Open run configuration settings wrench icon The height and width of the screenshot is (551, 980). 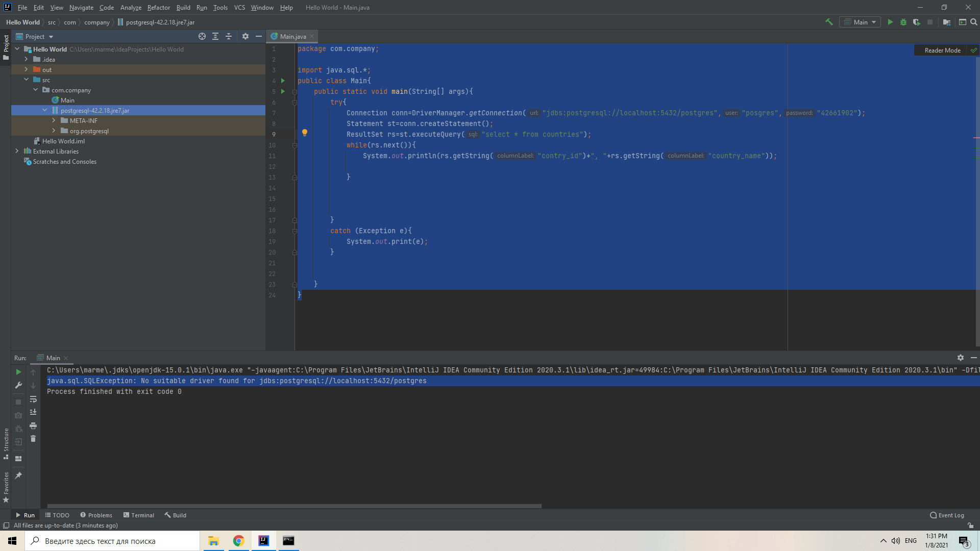click(18, 385)
